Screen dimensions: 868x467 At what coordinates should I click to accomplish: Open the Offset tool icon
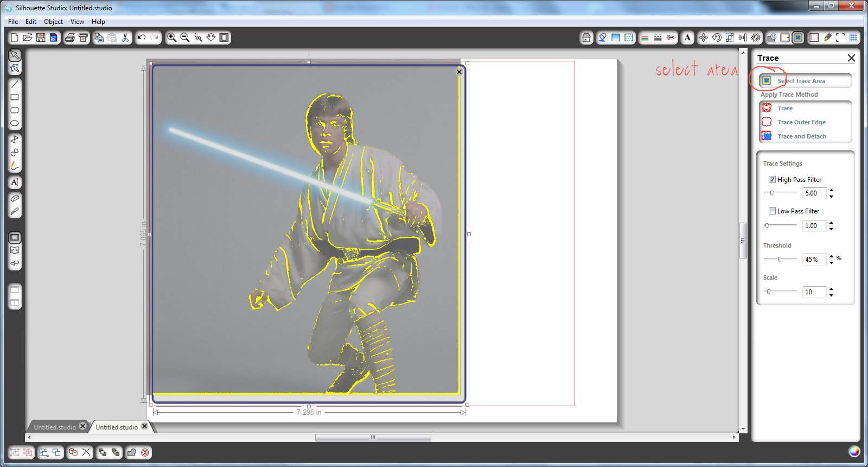(x=145, y=452)
